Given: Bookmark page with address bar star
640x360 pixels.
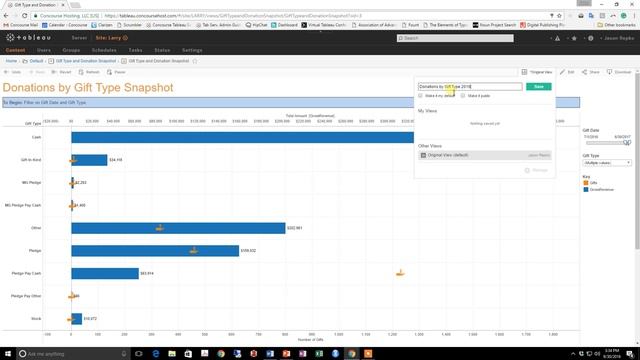Looking at the screenshot, I should pos(559,16).
